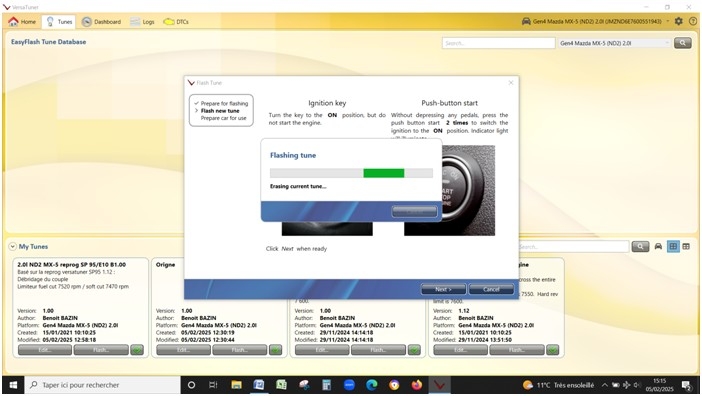Click Flash on the Origne tune card
The width and height of the screenshot is (702, 396).
coord(240,350)
